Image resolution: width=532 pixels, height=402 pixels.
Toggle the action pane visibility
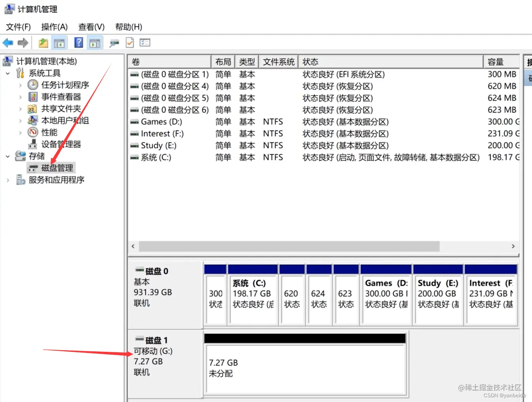point(95,42)
